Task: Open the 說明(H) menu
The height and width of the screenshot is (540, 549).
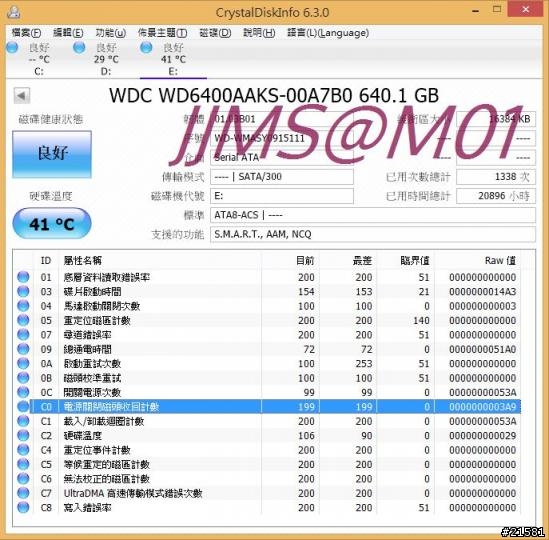Action: click(259, 33)
